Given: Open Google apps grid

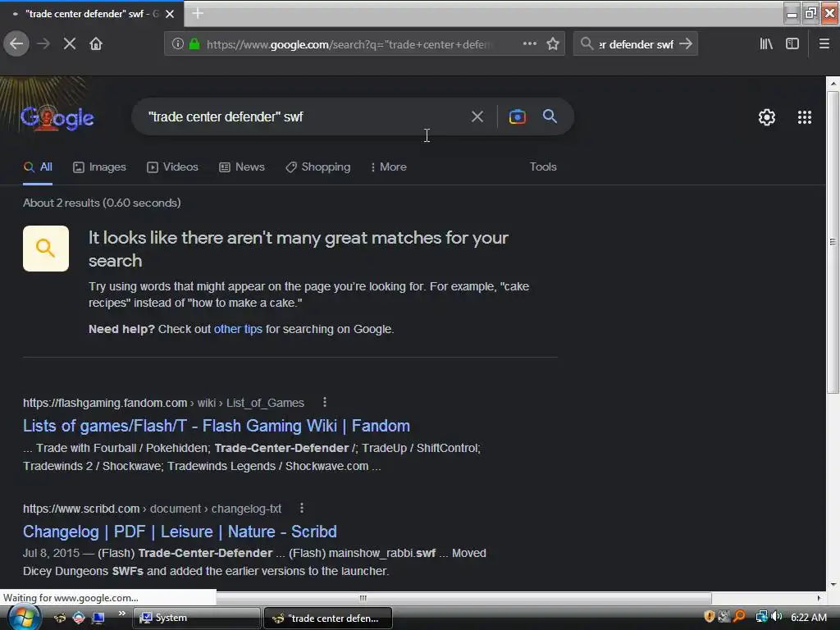Looking at the screenshot, I should click(x=804, y=117).
